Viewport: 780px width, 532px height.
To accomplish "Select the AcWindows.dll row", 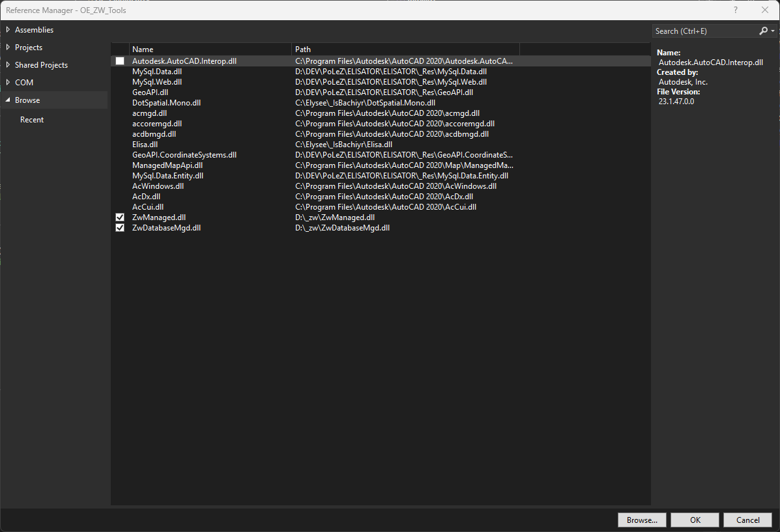I will click(x=381, y=186).
